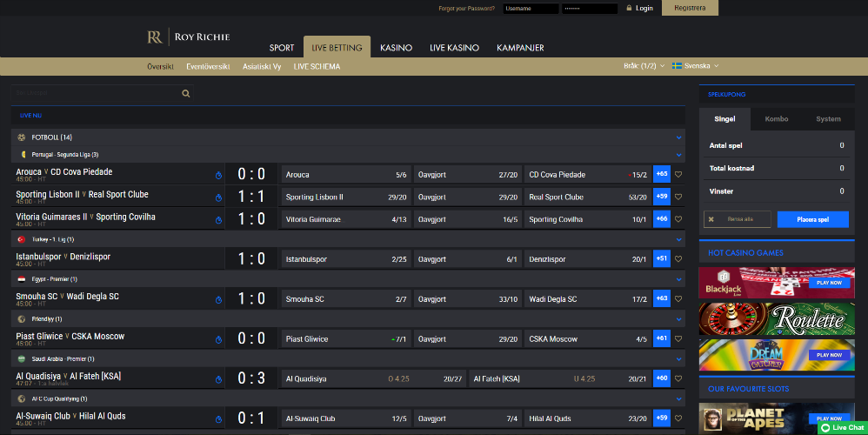Select the System bet slip tab
Screen dimensions: 868x435
[x=828, y=119]
